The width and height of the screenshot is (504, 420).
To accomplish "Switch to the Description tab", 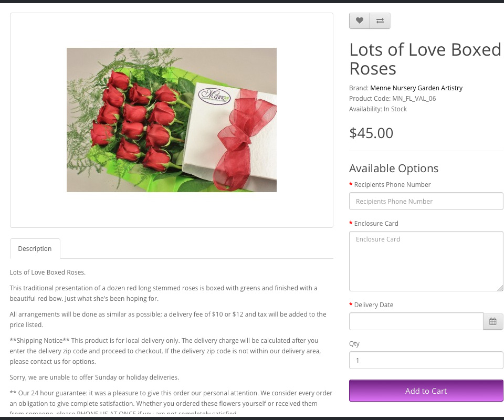I will (35, 248).
